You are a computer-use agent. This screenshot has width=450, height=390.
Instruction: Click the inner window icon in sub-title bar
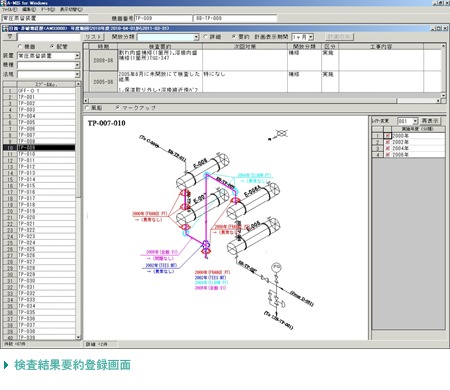point(5,28)
